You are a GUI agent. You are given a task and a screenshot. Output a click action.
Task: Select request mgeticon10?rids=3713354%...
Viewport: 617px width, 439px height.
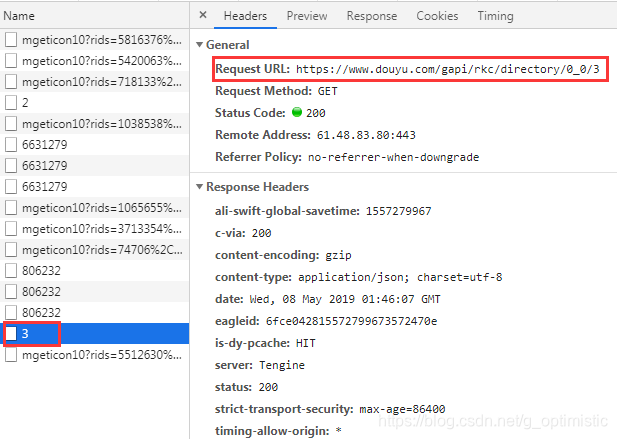94,229
